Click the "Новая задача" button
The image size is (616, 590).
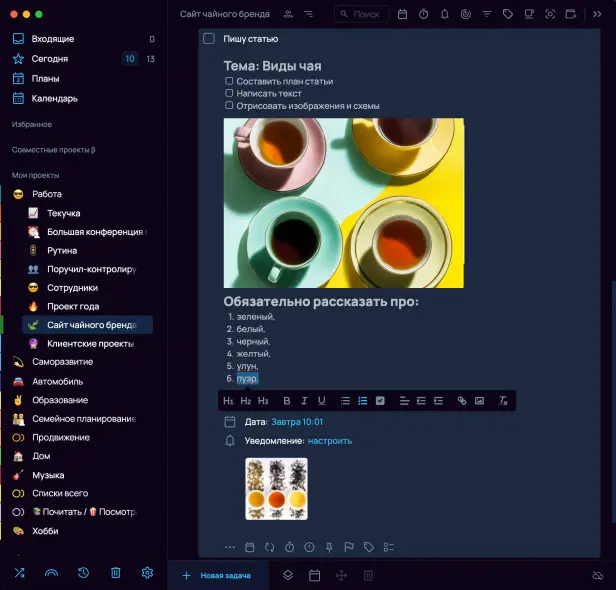coord(218,575)
